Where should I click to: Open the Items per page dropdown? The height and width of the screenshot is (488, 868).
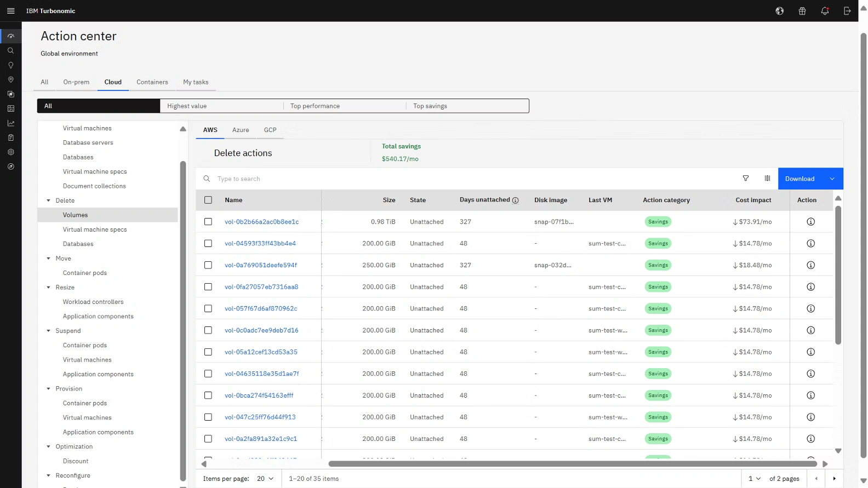tap(265, 479)
